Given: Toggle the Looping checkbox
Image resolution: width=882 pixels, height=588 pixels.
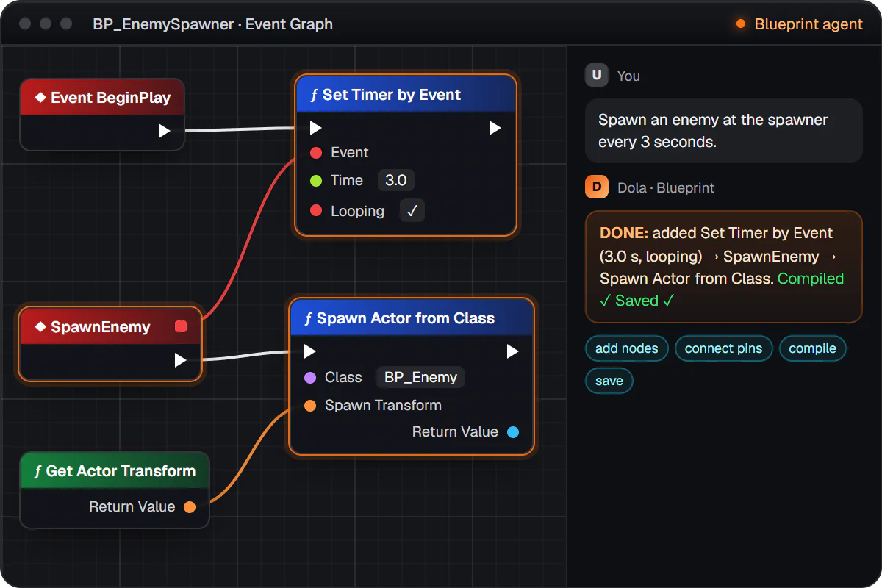Looking at the screenshot, I should (412, 211).
